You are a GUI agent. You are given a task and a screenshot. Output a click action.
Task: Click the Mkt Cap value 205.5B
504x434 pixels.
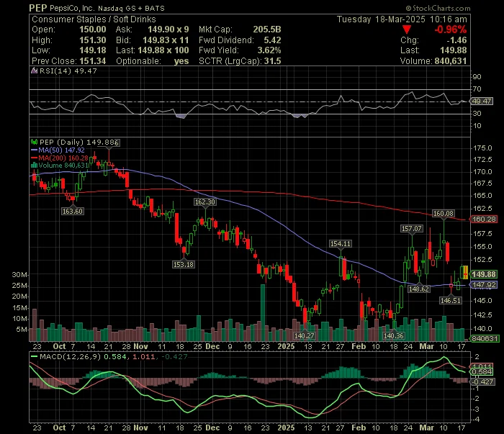267,30
